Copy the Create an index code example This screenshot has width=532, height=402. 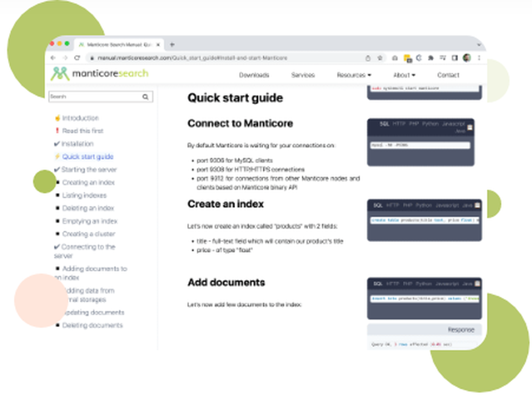[x=477, y=205]
